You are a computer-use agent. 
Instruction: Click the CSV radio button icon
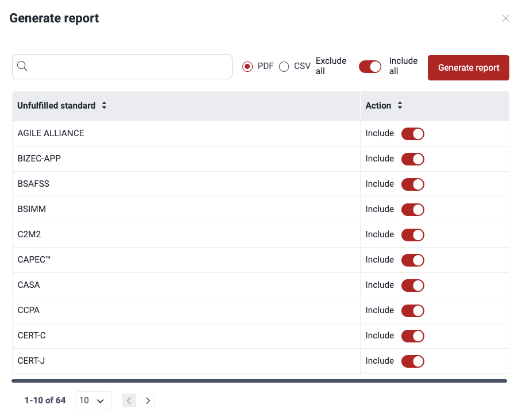[x=284, y=66]
